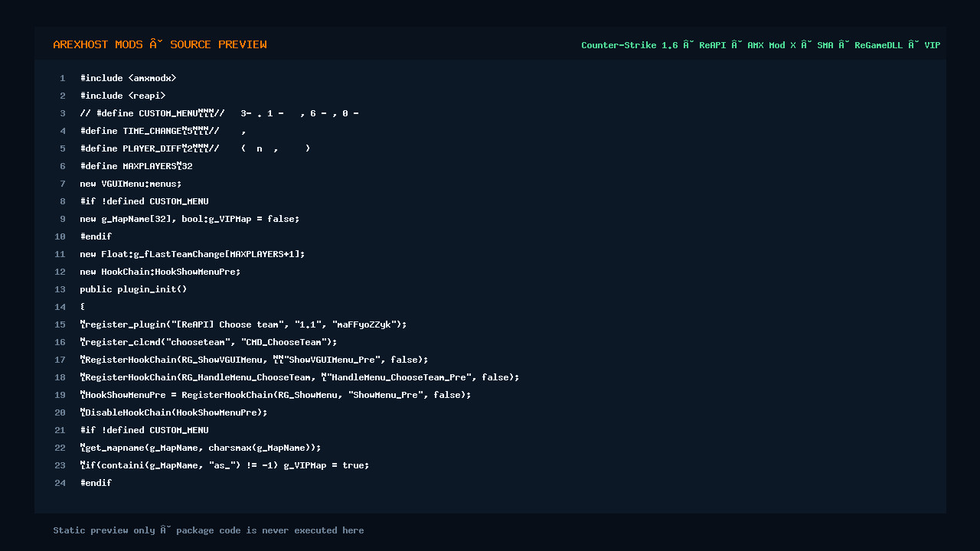Select the '#include <reapi>' line
The image size is (980, 551).
pyautogui.click(x=122, y=96)
